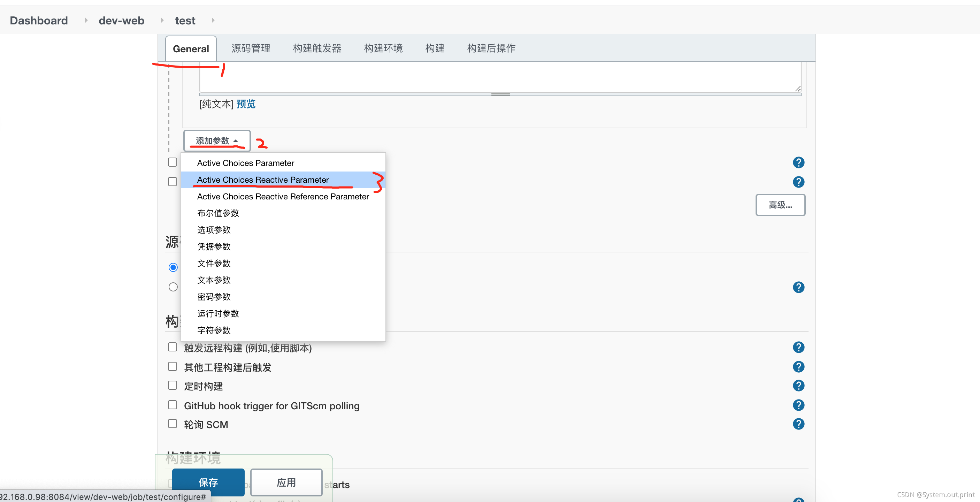Choose Active Choices Parameter from menu
Image resolution: width=980 pixels, height=502 pixels.
coord(283,163)
